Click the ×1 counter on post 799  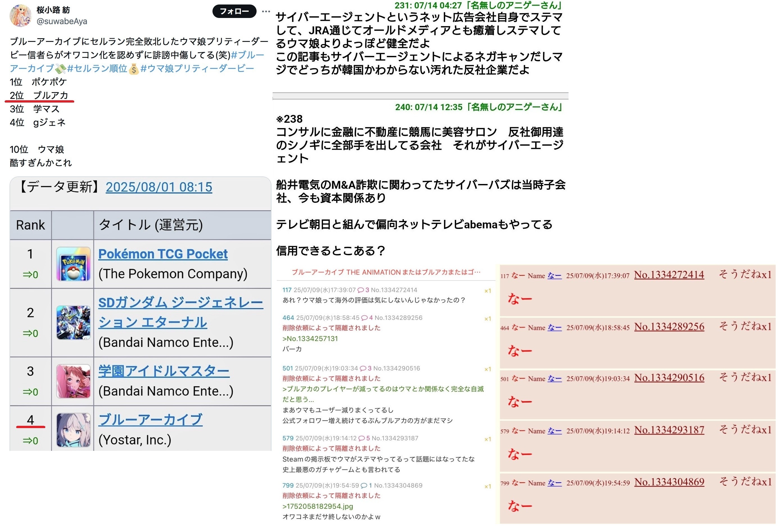click(x=488, y=487)
